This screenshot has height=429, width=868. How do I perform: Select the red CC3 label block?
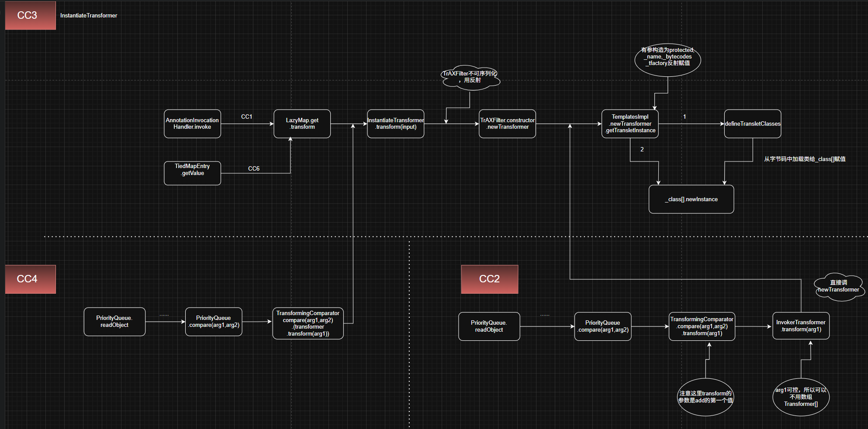coord(30,15)
